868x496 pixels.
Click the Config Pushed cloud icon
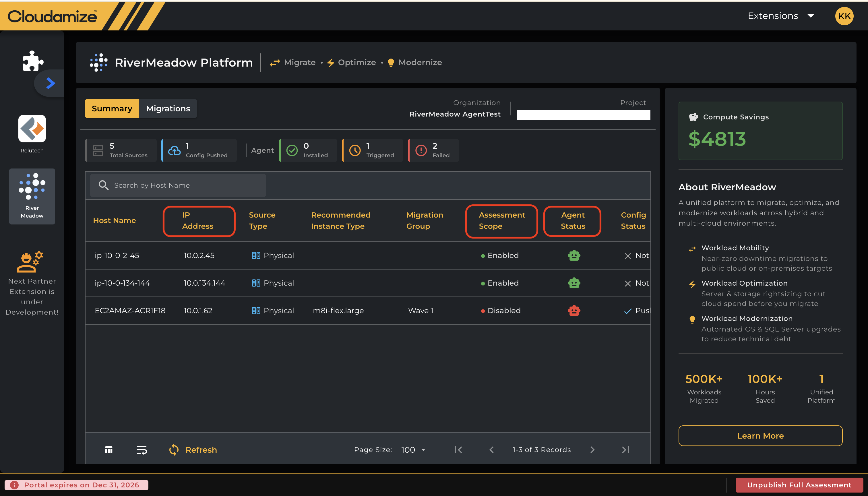[175, 150]
